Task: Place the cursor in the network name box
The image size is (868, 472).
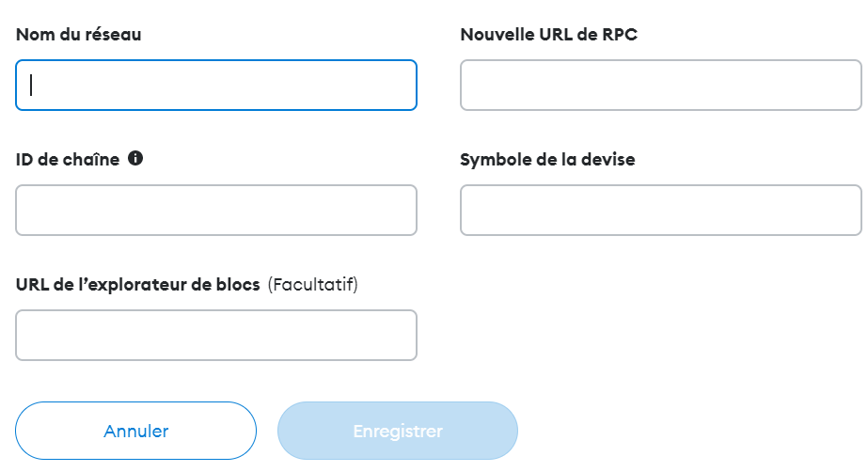Action: pyautogui.click(x=216, y=86)
